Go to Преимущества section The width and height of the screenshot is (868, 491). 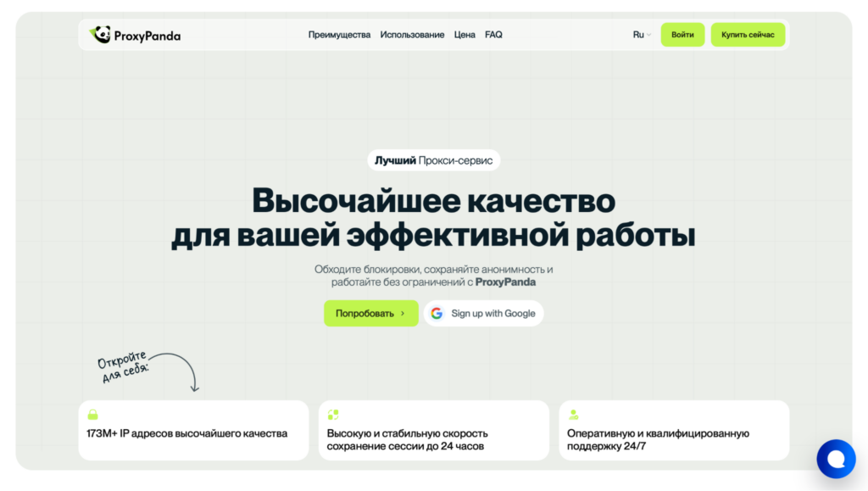(x=339, y=35)
